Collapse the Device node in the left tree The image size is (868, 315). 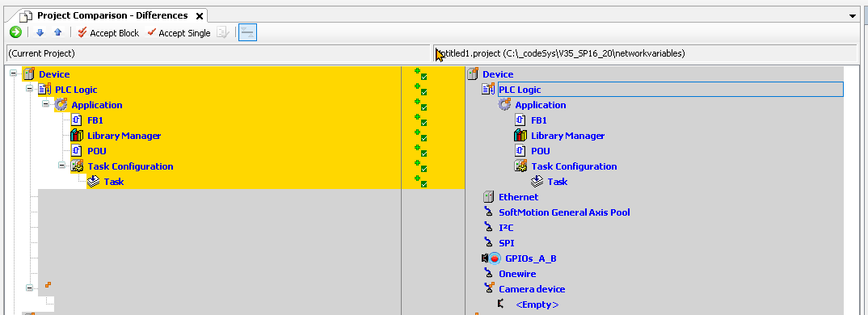(13, 73)
